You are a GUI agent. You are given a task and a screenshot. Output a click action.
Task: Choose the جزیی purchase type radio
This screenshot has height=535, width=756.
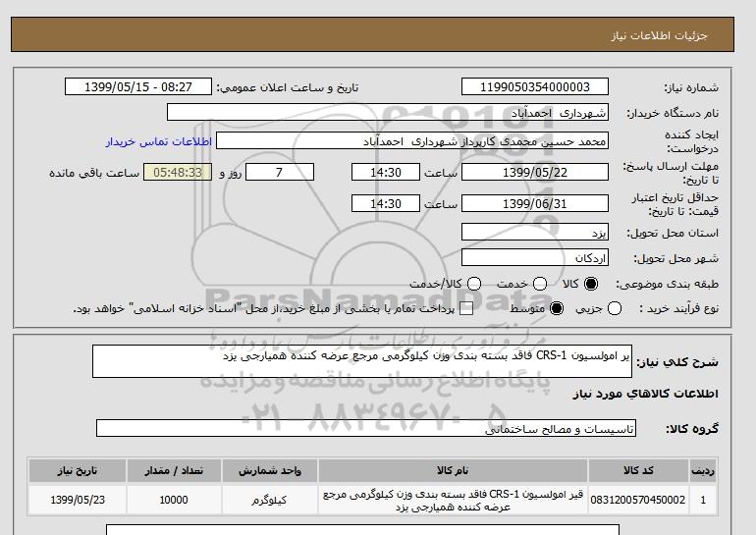point(615,308)
